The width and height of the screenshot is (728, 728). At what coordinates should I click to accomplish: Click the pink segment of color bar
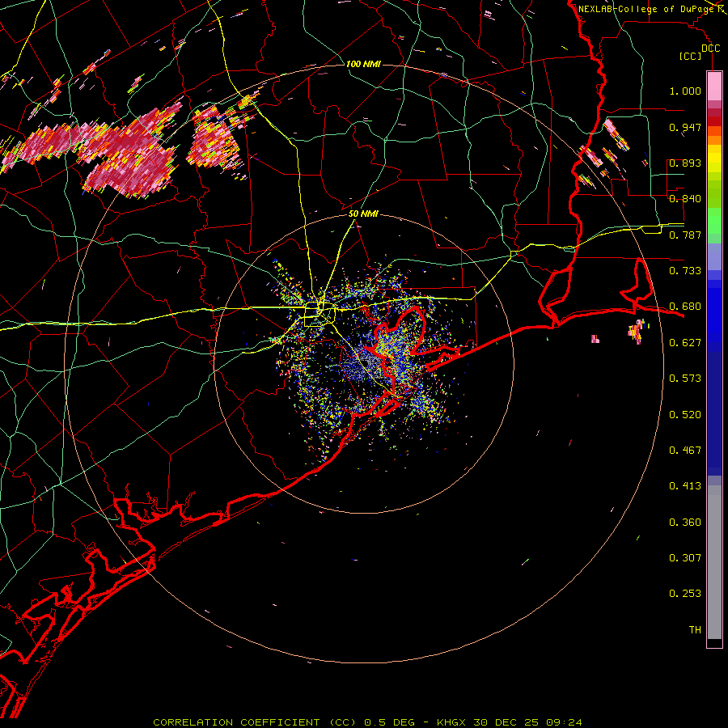pyautogui.click(x=714, y=87)
